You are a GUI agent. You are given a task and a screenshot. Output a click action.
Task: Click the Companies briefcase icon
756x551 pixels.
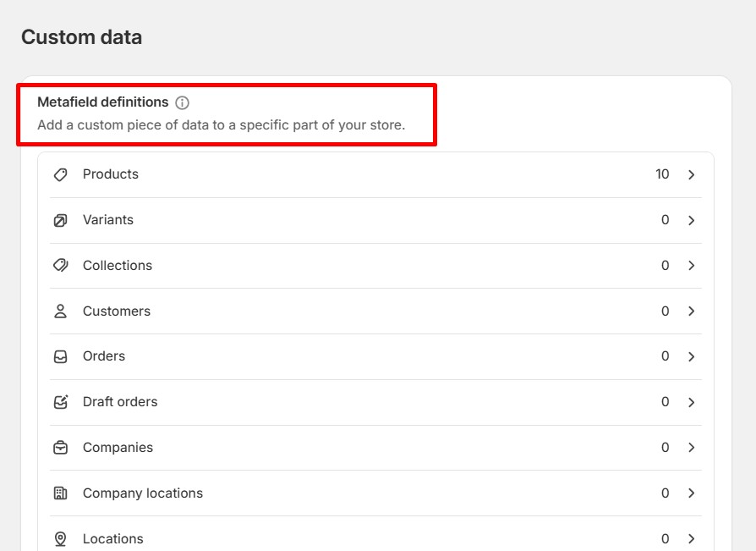point(60,448)
